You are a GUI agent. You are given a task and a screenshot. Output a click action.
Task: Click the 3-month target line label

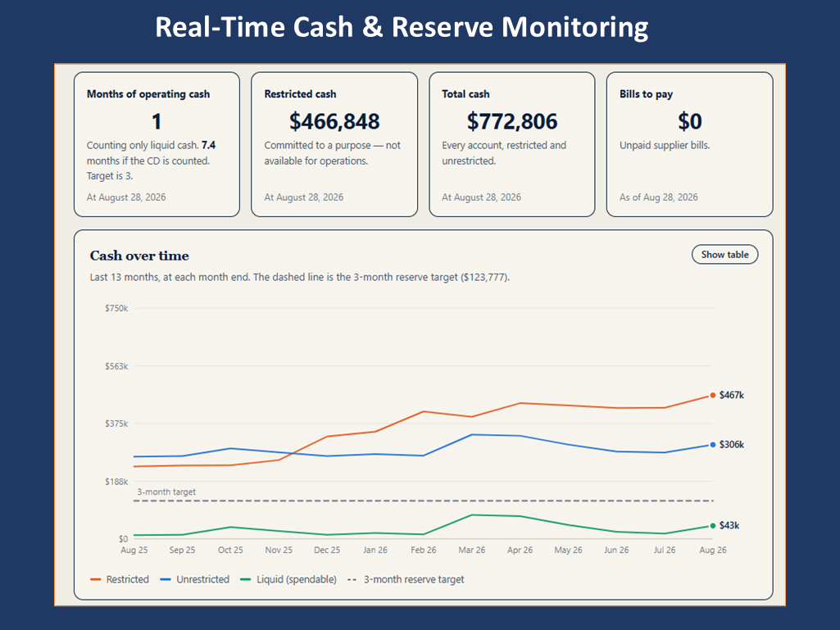coord(166,492)
